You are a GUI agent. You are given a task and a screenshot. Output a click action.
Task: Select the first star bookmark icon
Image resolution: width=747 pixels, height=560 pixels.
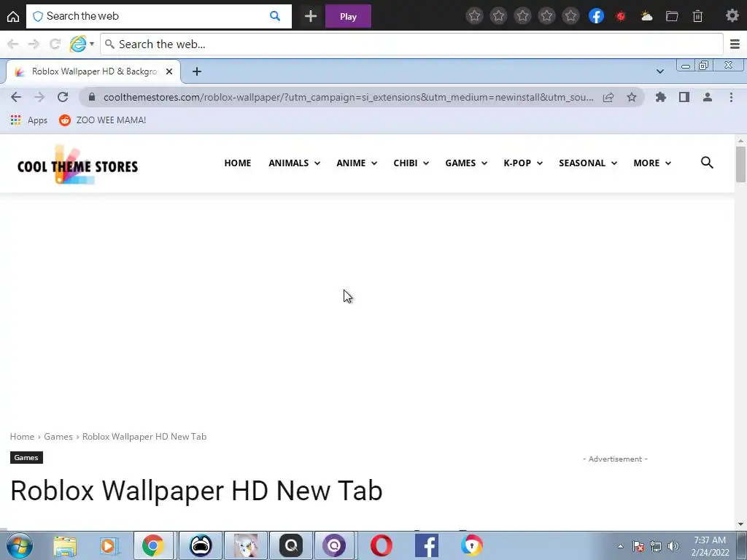(x=474, y=16)
